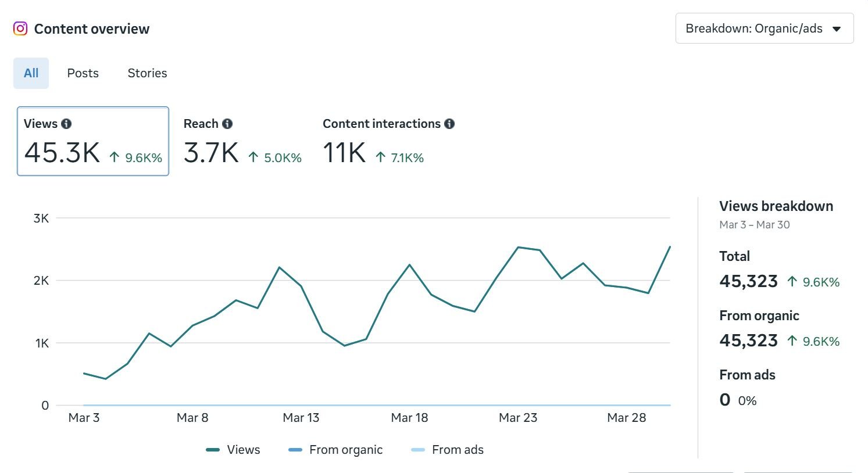Toggle the From ads line in the legend
Screen dimensions: 868x473
(x=447, y=449)
